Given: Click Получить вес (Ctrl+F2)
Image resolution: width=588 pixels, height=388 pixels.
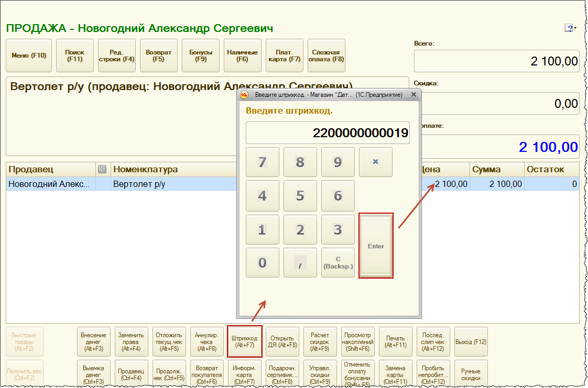Looking at the screenshot, I should point(25,374).
